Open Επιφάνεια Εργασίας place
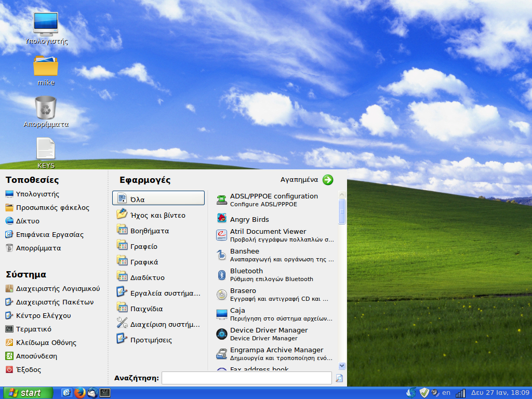Image resolution: width=532 pixels, height=399 pixels. [x=45, y=234]
